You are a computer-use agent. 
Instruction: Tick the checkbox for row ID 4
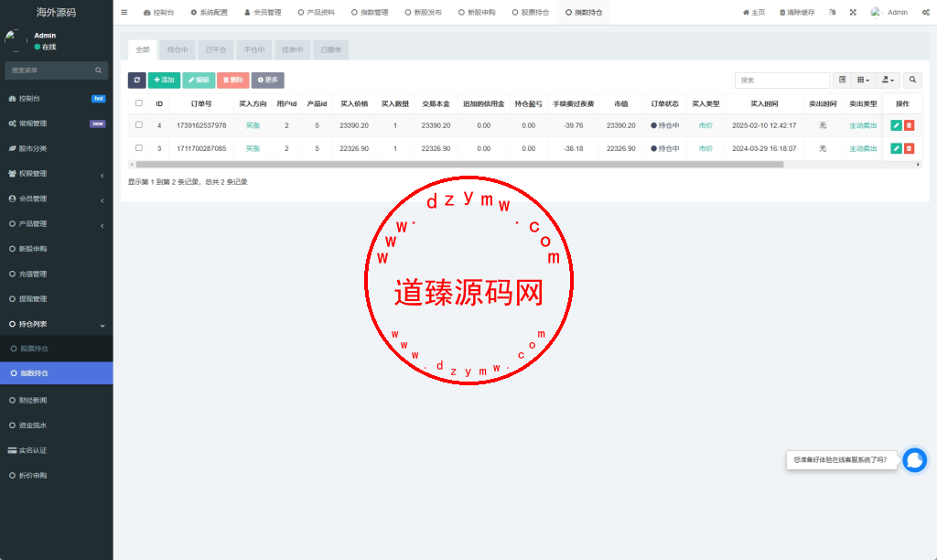[139, 125]
